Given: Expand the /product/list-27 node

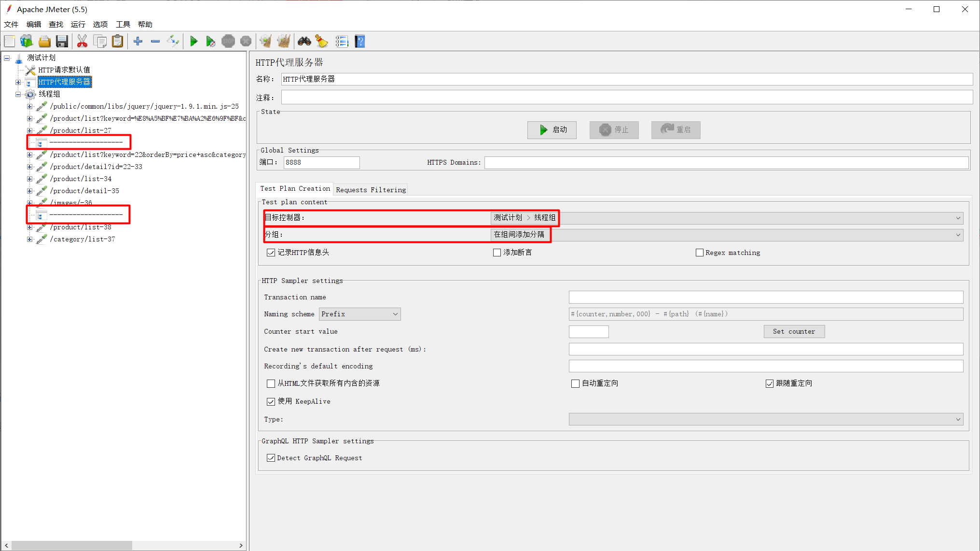Looking at the screenshot, I should [30, 130].
